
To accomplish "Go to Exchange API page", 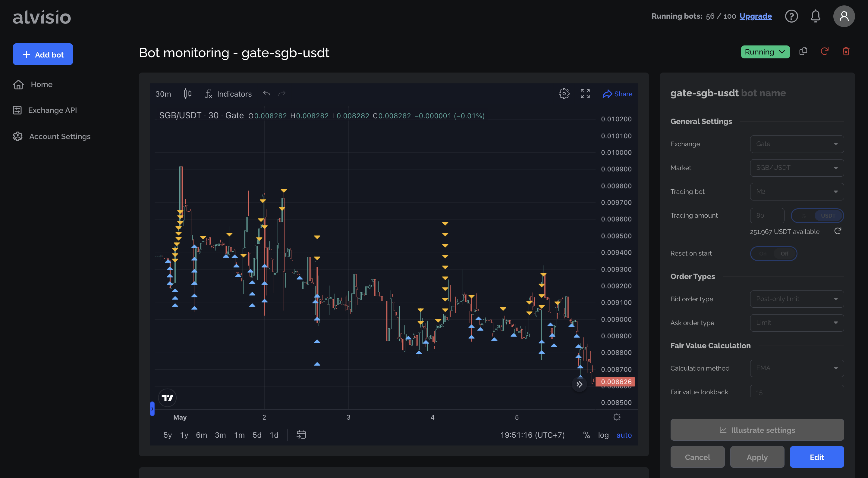I will pyautogui.click(x=52, y=110).
